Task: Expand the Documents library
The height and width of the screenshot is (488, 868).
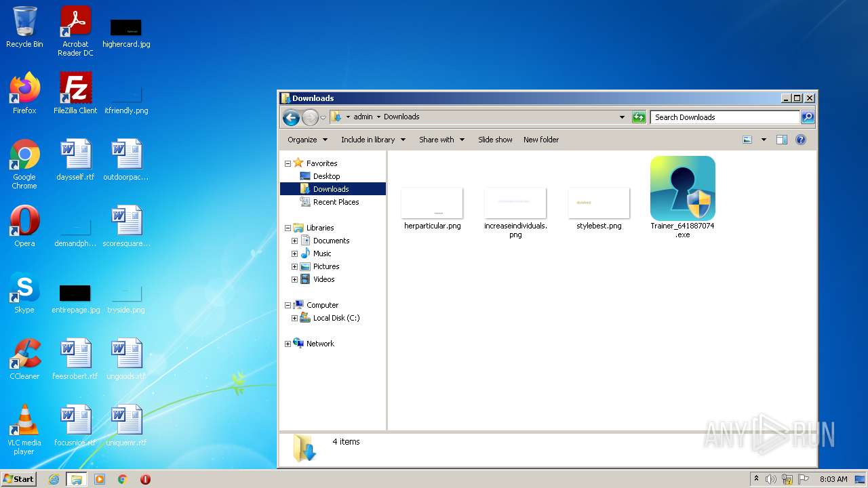Action: point(294,241)
